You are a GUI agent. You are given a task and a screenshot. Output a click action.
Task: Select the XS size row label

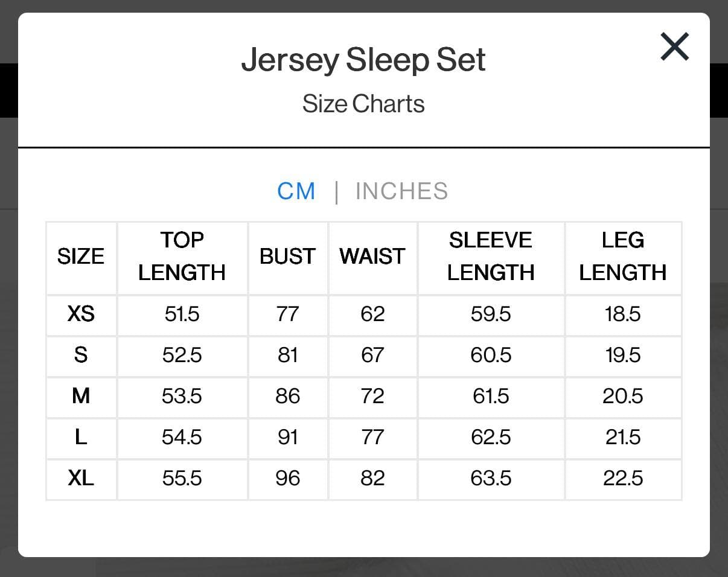tap(81, 314)
